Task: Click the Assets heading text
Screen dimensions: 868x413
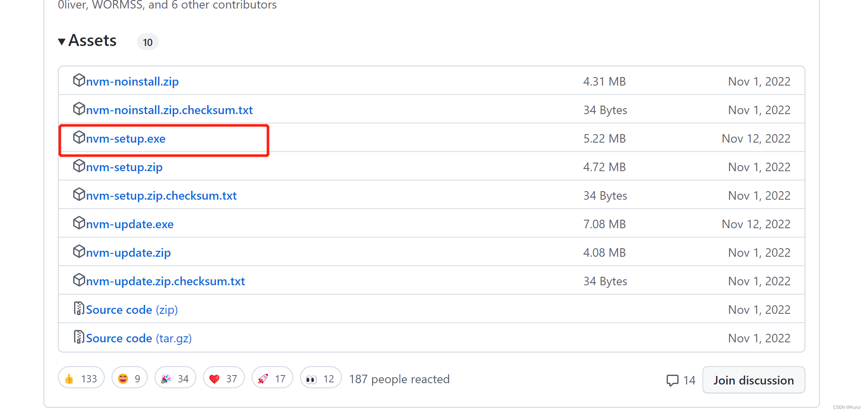Action: click(x=92, y=40)
